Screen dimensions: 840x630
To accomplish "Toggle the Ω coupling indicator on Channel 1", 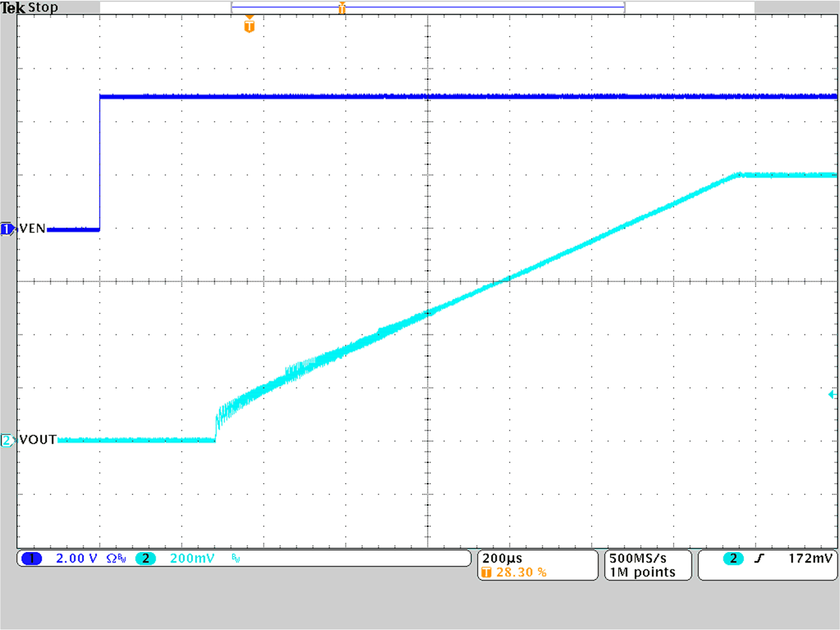I will click(x=111, y=558).
